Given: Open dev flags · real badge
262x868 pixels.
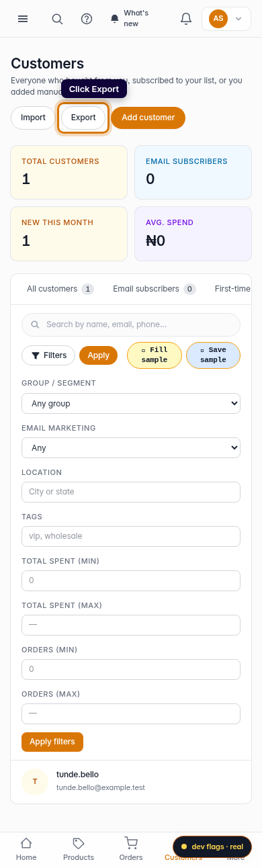Looking at the screenshot, I should click(x=212, y=847).
